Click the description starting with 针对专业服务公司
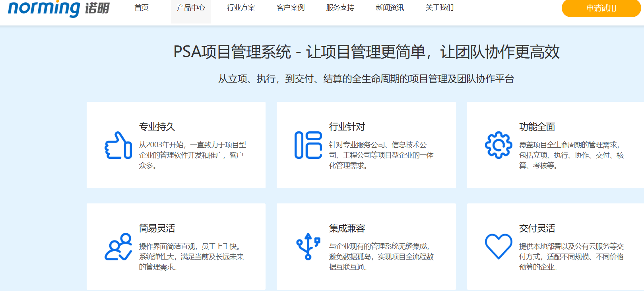 pos(381,155)
